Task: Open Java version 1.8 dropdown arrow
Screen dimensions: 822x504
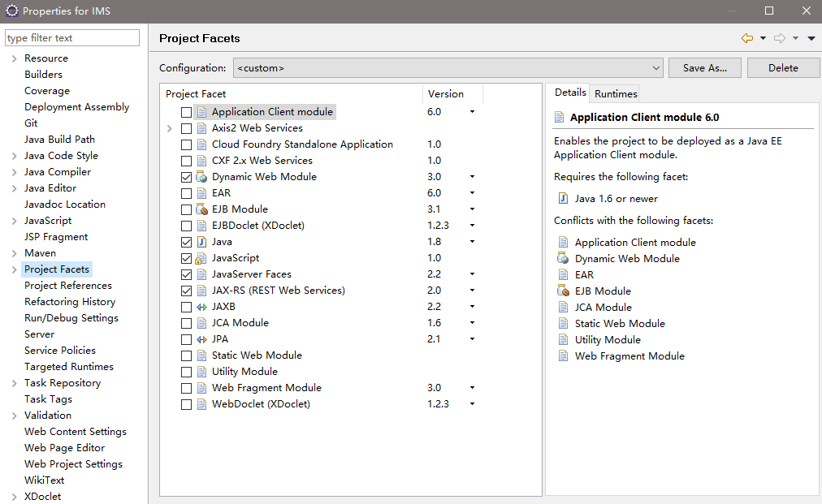Action: tap(472, 242)
